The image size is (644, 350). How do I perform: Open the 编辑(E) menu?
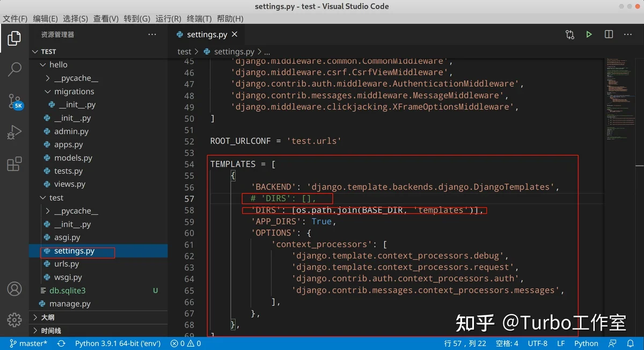[x=45, y=19]
